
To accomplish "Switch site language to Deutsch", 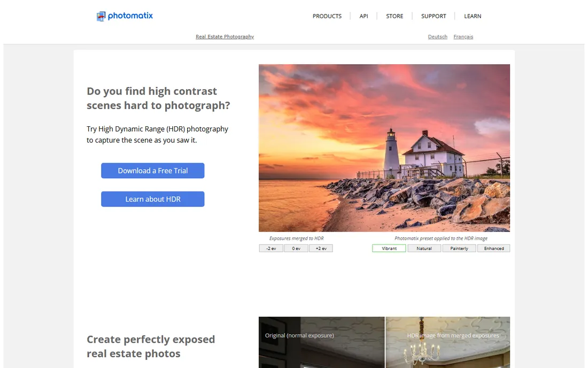I will point(438,37).
